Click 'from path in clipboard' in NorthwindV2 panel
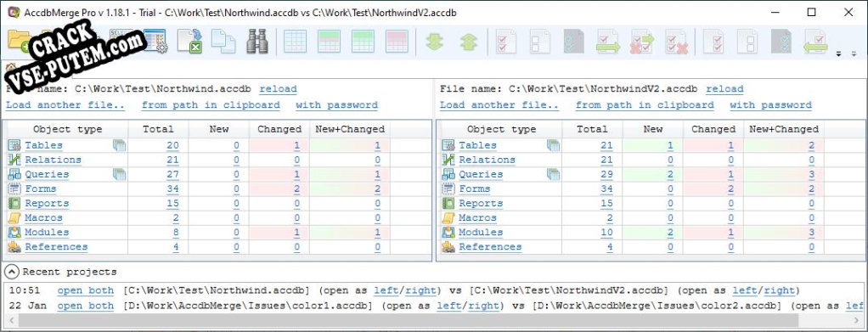 pos(645,105)
